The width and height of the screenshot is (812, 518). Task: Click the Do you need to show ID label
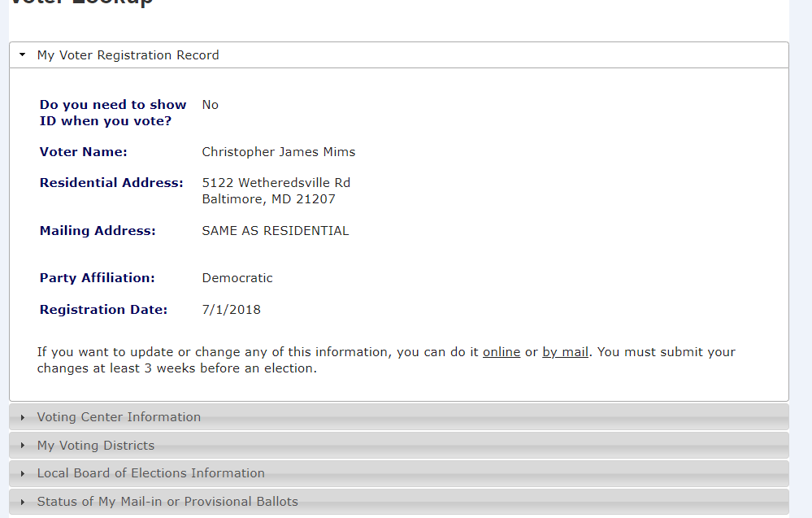coord(113,113)
